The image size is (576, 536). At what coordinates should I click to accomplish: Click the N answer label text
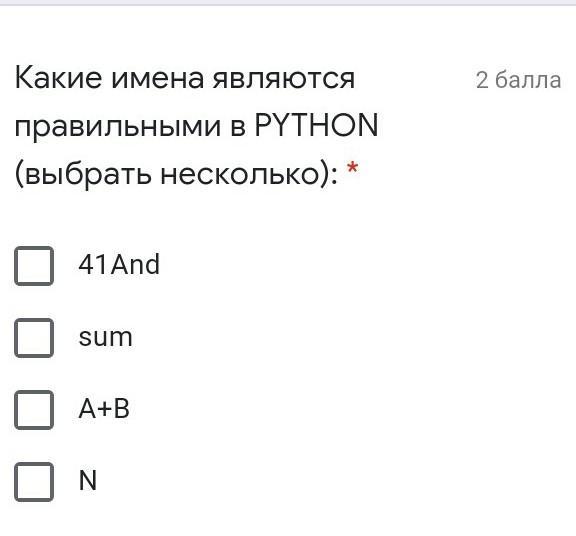click(x=88, y=481)
